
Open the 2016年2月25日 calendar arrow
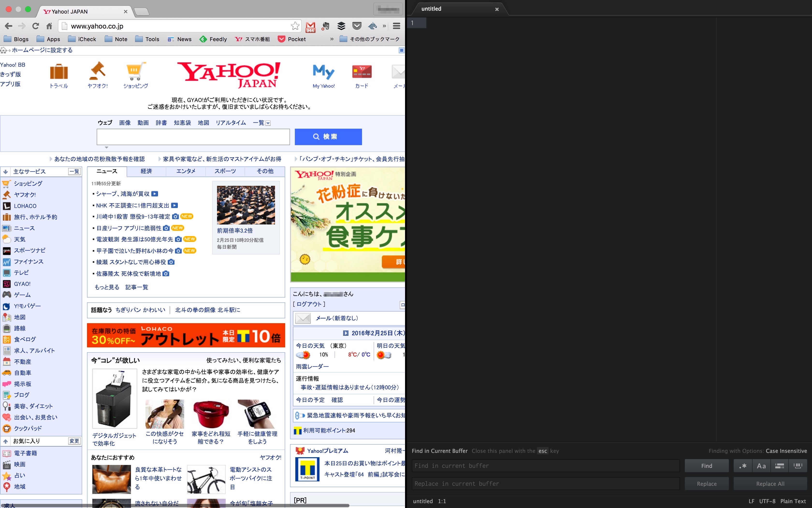tap(346, 333)
